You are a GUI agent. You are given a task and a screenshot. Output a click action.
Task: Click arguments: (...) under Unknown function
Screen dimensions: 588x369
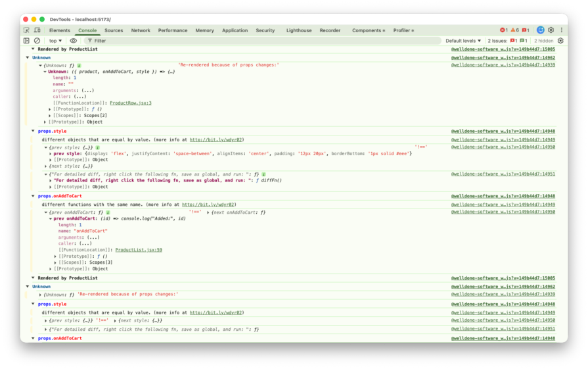[73, 91]
